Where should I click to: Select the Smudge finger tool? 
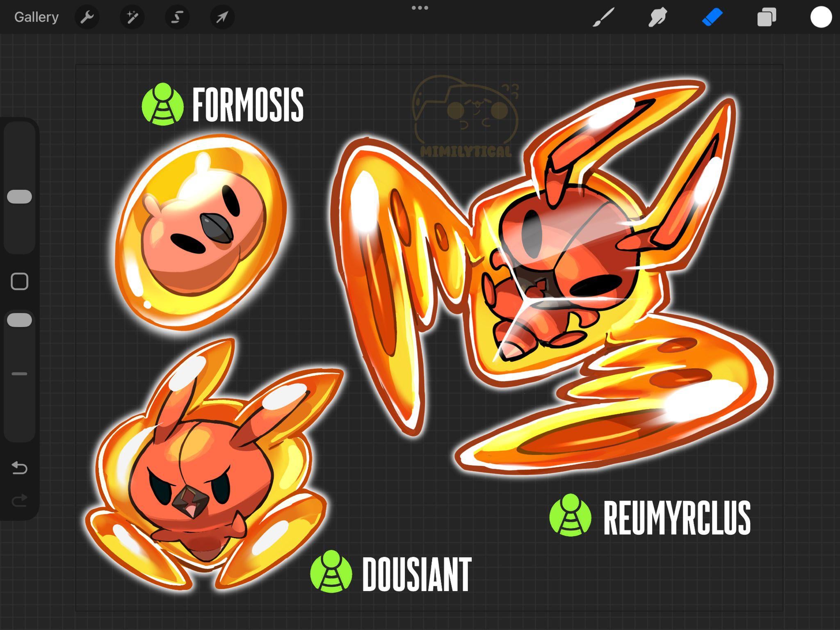(657, 18)
